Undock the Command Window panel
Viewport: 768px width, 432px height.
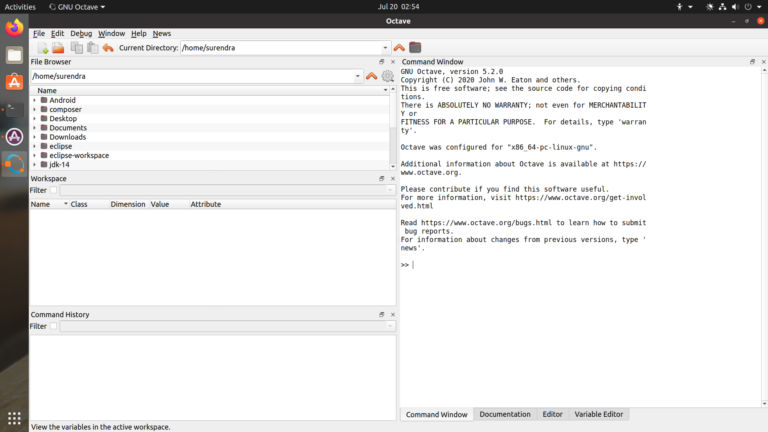coord(752,62)
